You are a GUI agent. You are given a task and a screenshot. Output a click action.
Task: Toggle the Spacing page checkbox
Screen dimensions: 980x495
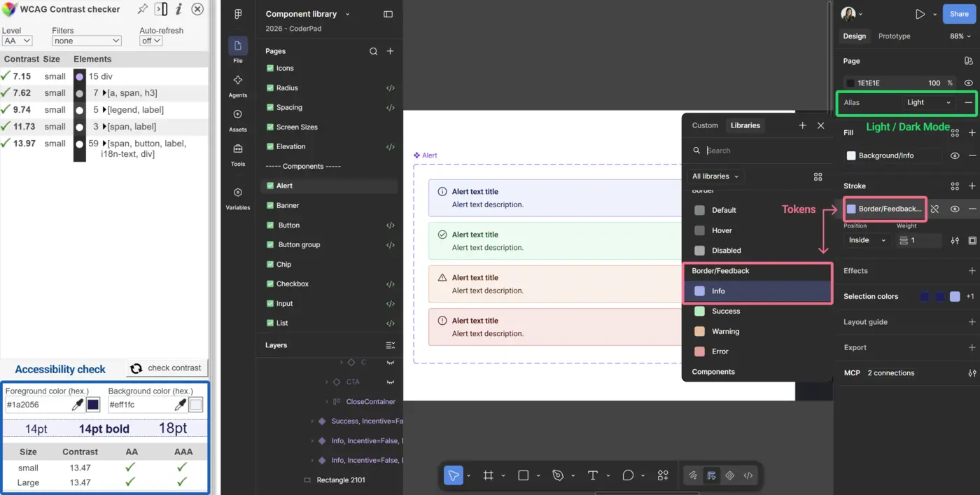270,107
